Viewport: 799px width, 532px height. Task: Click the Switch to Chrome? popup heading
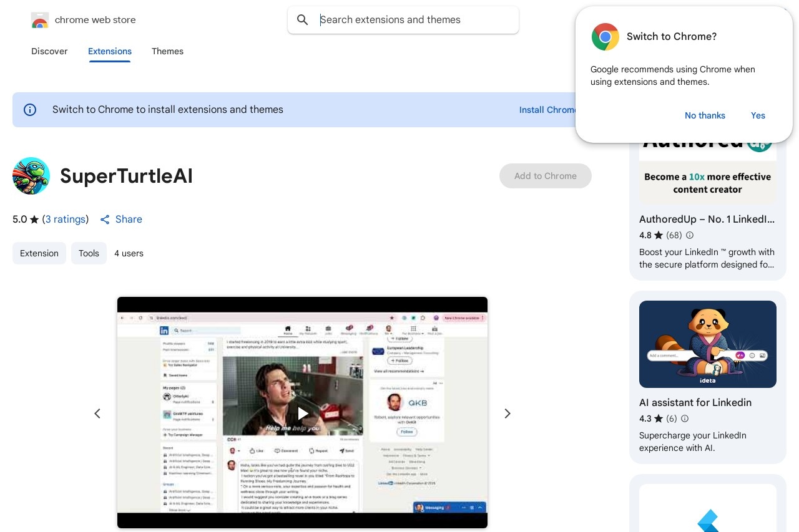672,37
